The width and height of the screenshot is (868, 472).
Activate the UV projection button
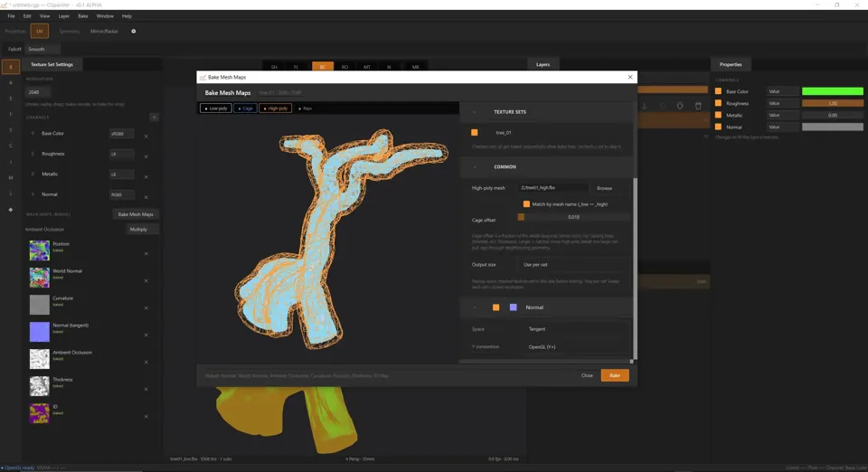(39, 32)
